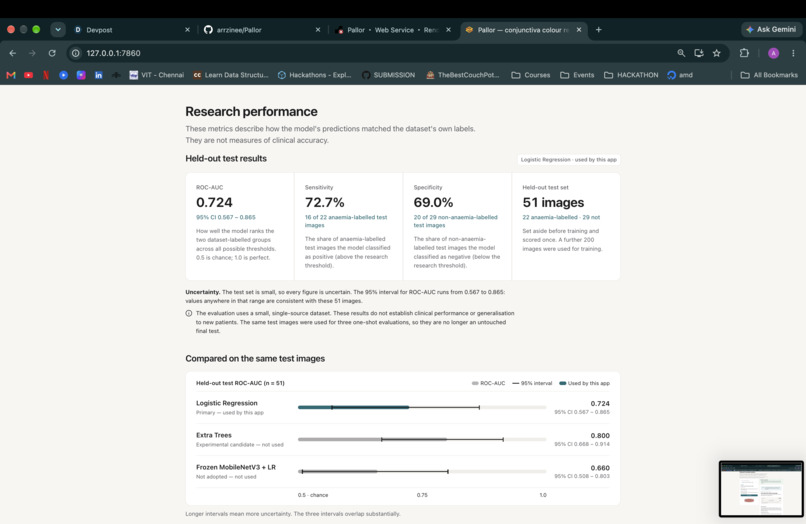Open the Hackathons - Expl... bookmark
Screen dimensions: 806x524
(315, 75)
